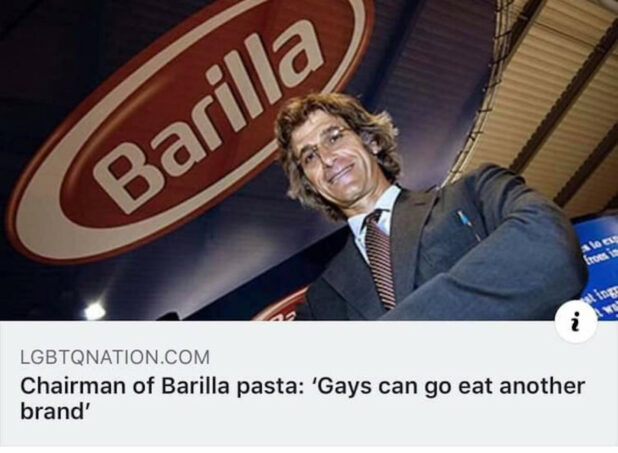Viewport: 618px width, 453px height.
Task: Click the partial red logo at the photo's bottom
Action: [280, 308]
